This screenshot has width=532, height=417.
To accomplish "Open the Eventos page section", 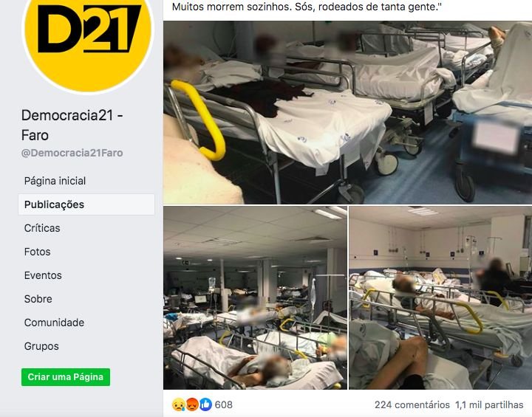I will 43,275.
